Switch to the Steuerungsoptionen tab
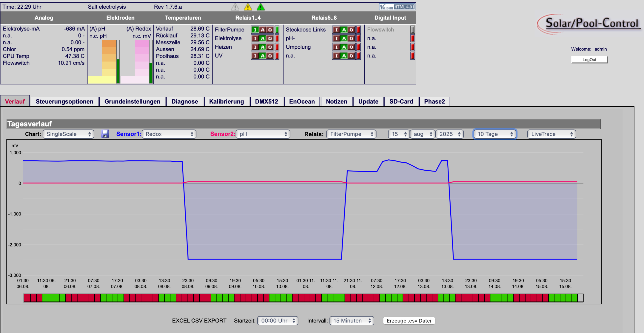This screenshot has height=333, width=644. 64,102
